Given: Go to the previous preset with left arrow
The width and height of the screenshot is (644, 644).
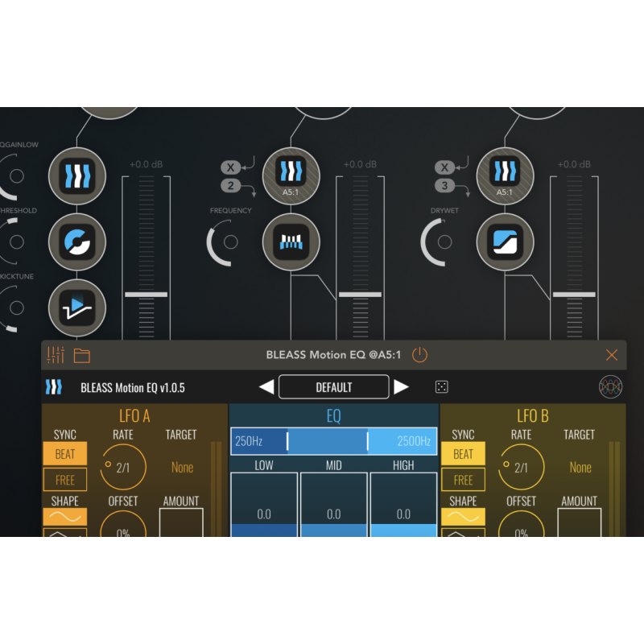Looking at the screenshot, I should 266,387.
